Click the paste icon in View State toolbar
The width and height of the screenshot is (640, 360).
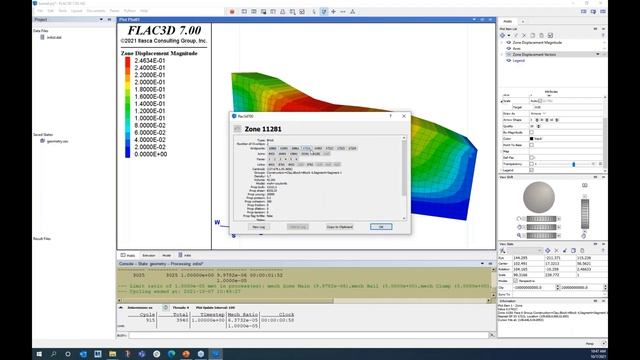[x=582, y=250]
